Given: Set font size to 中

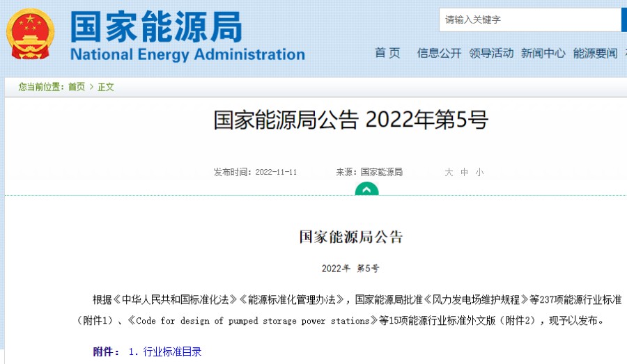Looking at the screenshot, I should tap(464, 172).
